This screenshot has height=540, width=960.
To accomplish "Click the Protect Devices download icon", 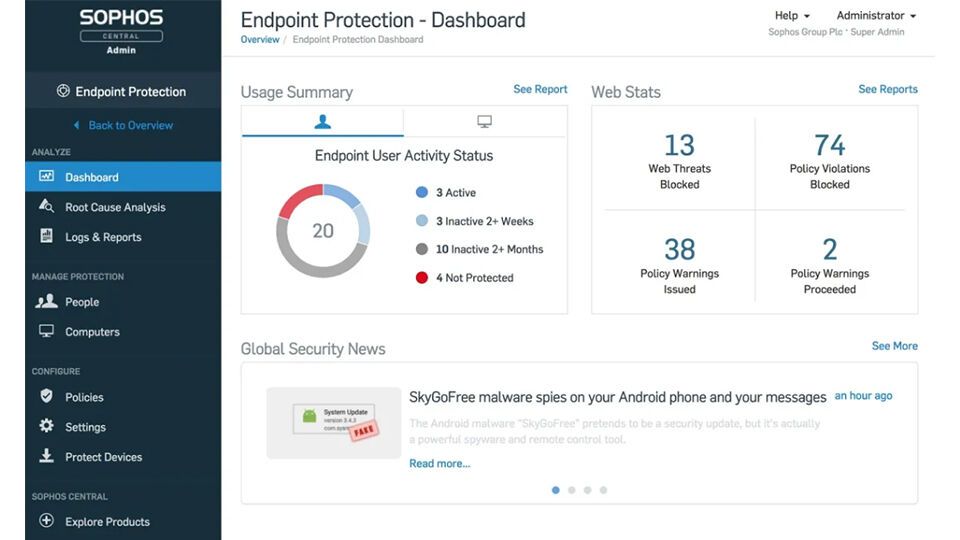I will (x=47, y=456).
